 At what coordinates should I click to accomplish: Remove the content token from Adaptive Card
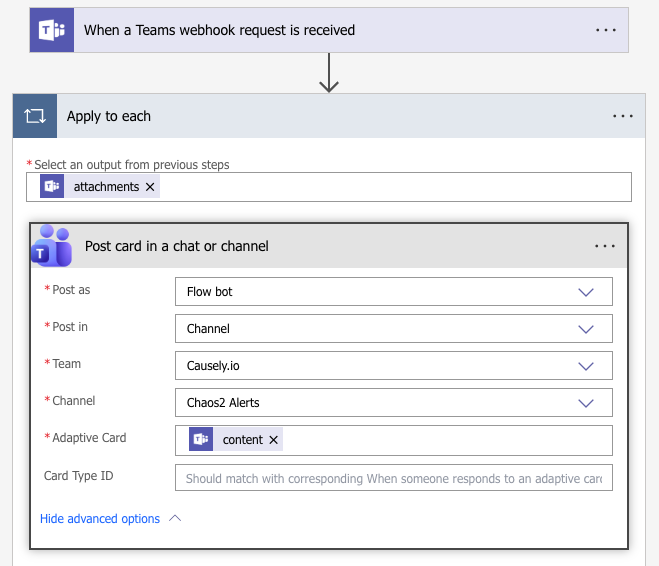273,440
